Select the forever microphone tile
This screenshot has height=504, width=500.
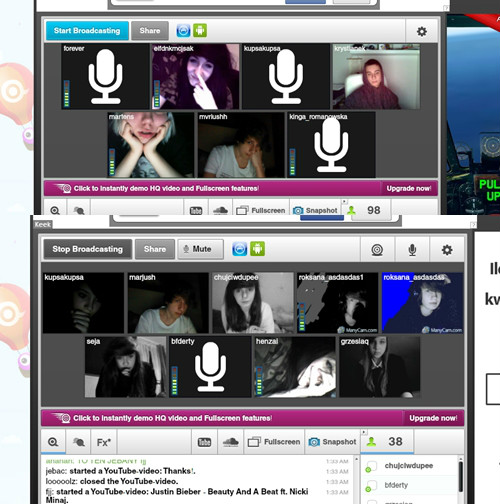tap(105, 76)
